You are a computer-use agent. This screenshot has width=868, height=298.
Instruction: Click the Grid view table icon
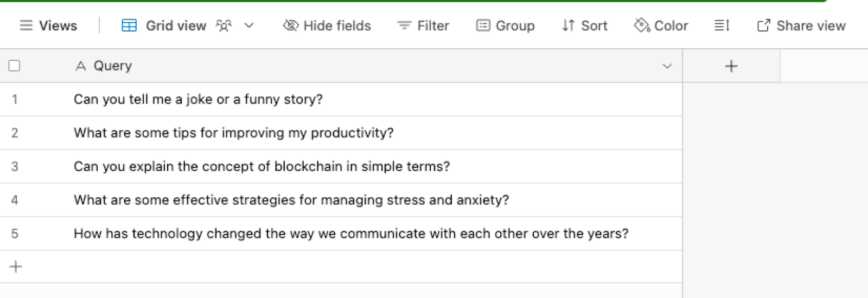pyautogui.click(x=129, y=25)
